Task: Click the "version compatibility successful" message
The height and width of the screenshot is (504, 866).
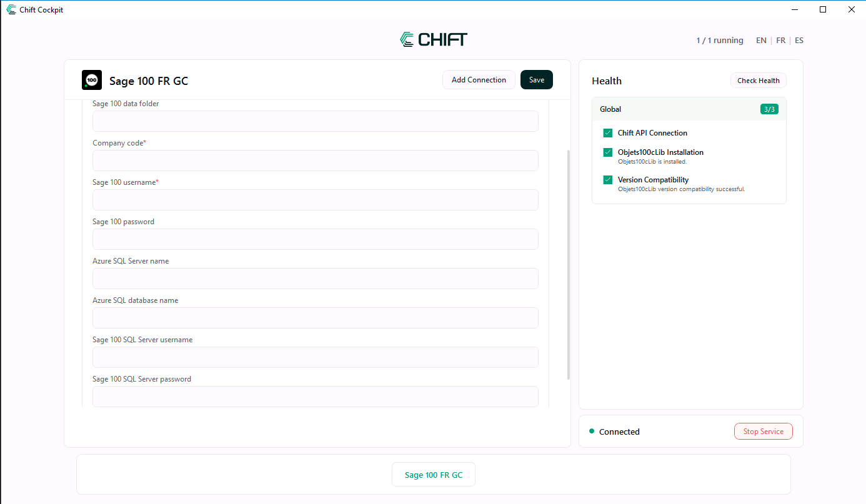Action: [x=682, y=189]
